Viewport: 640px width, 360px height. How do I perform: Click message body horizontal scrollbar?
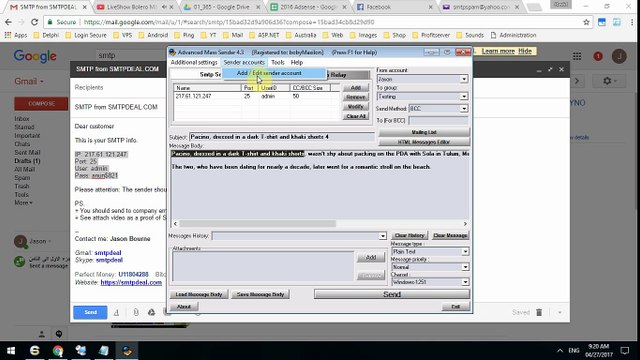(x=257, y=224)
